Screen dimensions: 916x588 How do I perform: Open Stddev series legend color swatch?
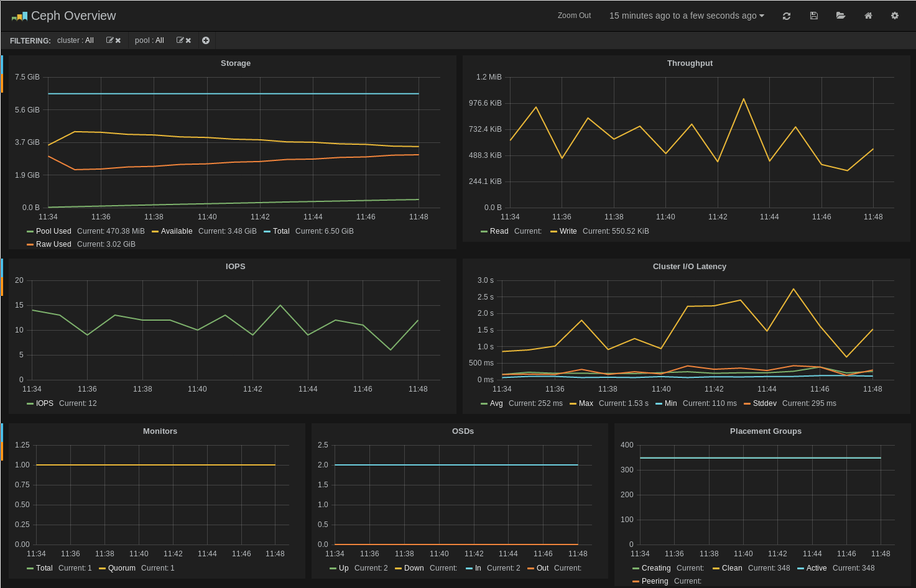point(747,404)
